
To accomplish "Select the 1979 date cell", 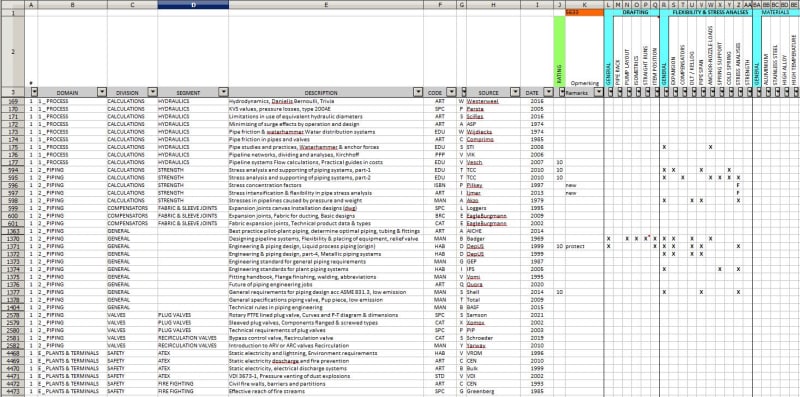I will coord(537,201).
